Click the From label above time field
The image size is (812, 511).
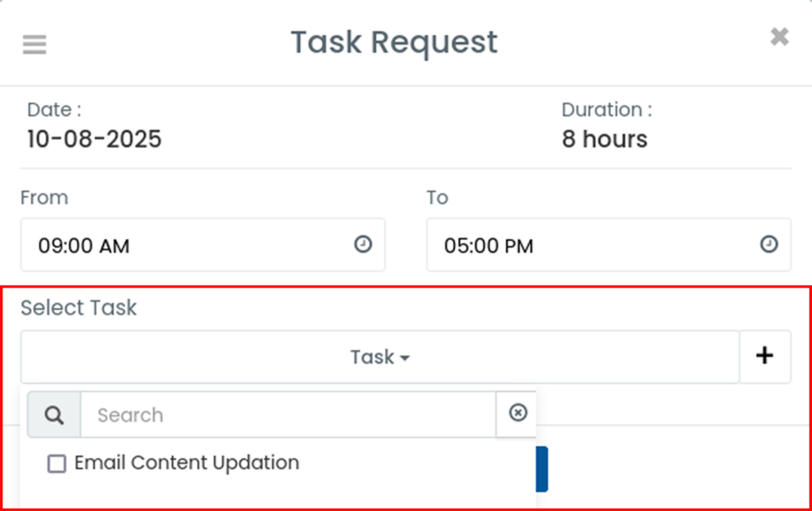(x=44, y=197)
